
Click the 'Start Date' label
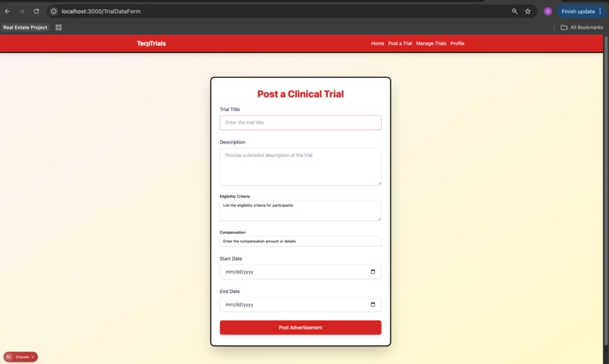pyautogui.click(x=230, y=258)
